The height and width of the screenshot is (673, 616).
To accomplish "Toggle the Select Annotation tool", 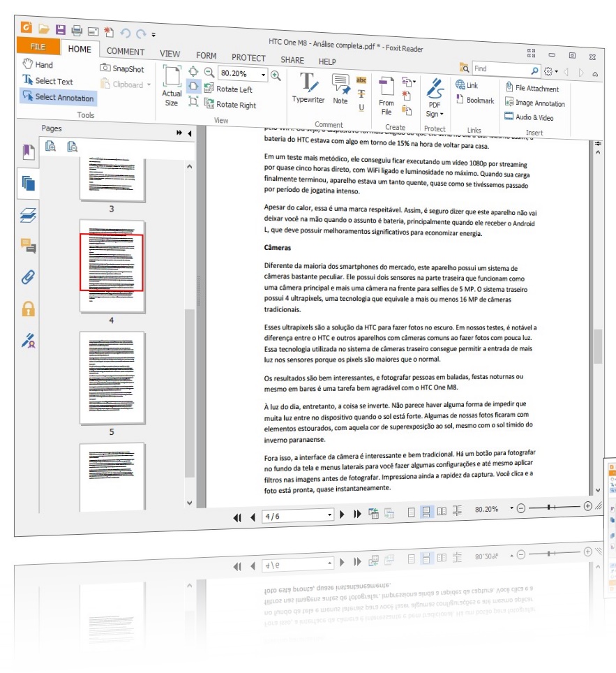I will [x=59, y=97].
